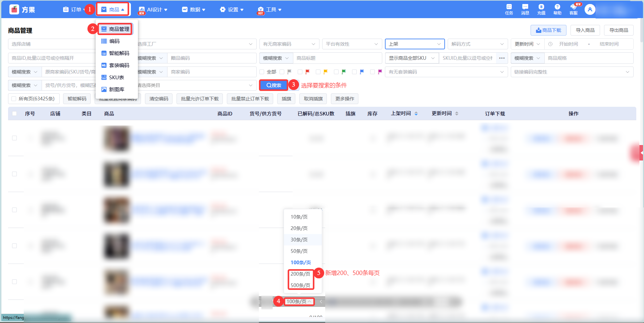Click the 充值 recharge icon
The width and height of the screenshot is (644, 323).
(x=541, y=9)
